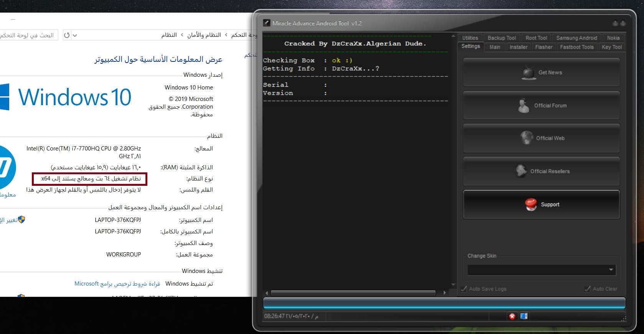Toggle the Auto Save Logs checkbox

tap(464, 289)
